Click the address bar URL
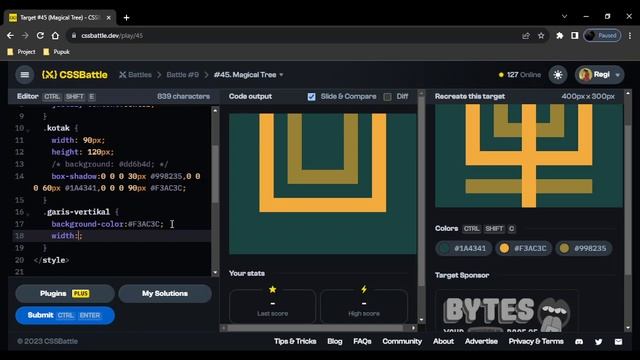Screen dimensions: 640x360 [x=112, y=36]
